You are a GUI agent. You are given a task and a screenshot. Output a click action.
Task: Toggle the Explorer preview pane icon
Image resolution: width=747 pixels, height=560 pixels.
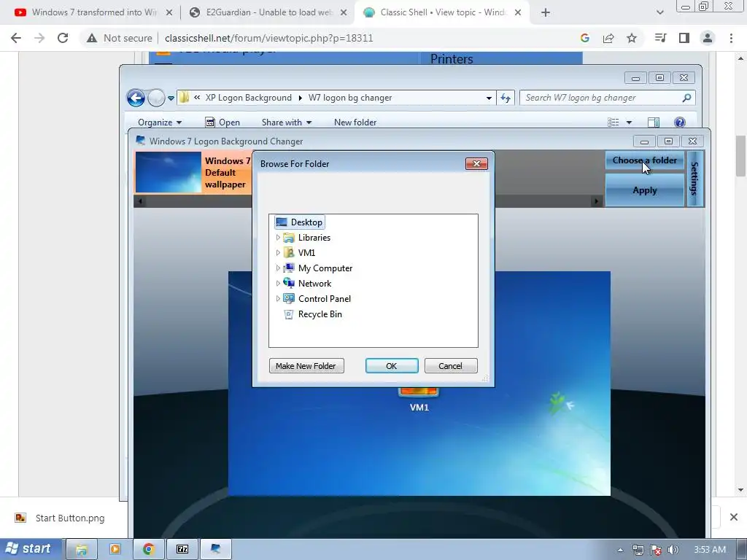point(654,122)
